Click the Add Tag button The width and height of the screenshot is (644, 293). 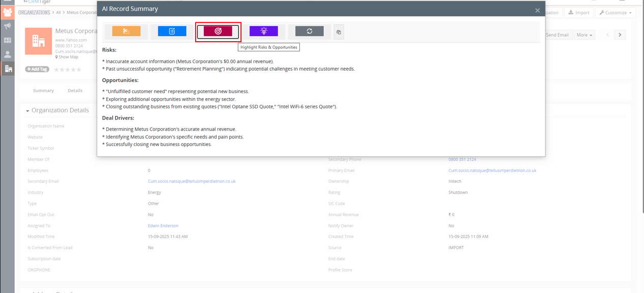coord(37,69)
